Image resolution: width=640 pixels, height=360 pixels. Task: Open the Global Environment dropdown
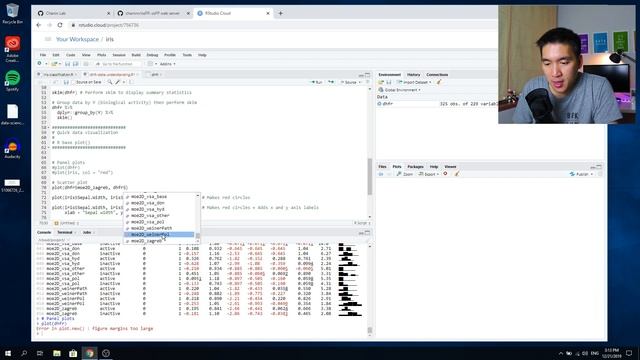point(400,90)
